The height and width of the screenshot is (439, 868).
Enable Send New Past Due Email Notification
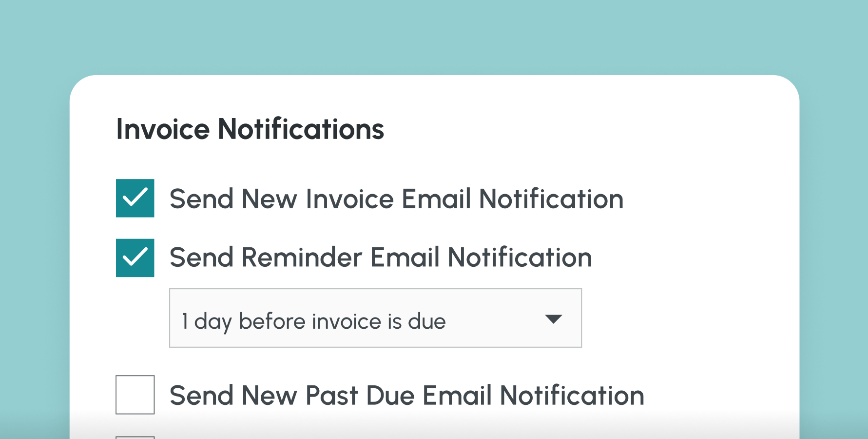tap(135, 396)
